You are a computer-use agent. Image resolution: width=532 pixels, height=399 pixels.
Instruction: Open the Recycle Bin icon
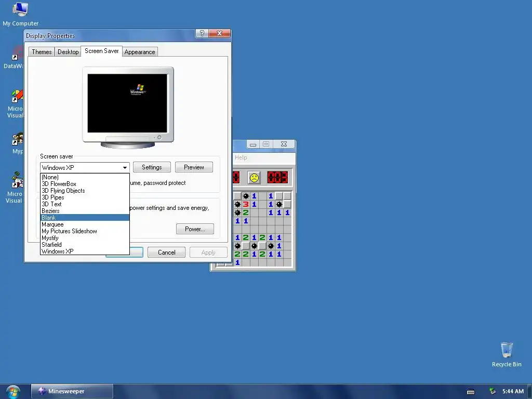(506, 354)
